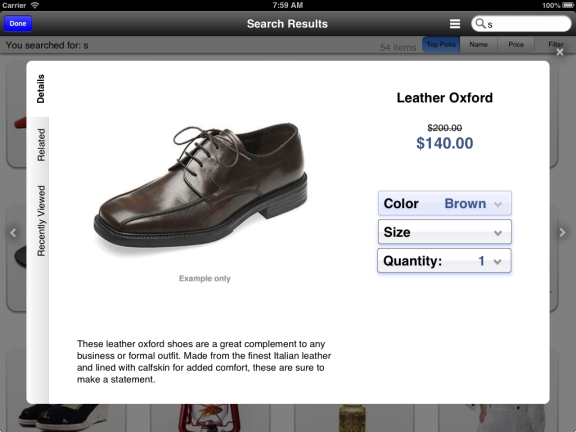The height and width of the screenshot is (432, 576).
Task: Tap 'You searched for: s' label
Action: pyautogui.click(x=47, y=45)
